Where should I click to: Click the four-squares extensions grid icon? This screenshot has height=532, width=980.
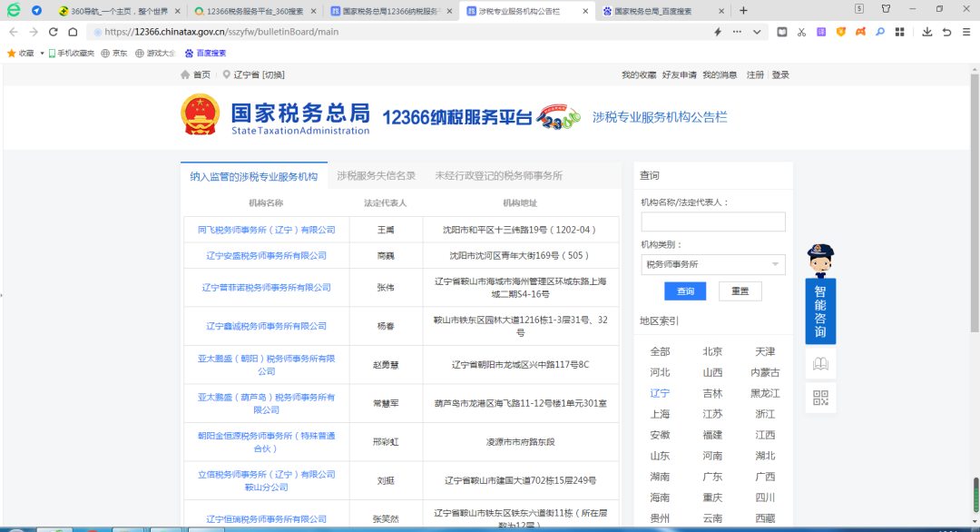click(900, 32)
